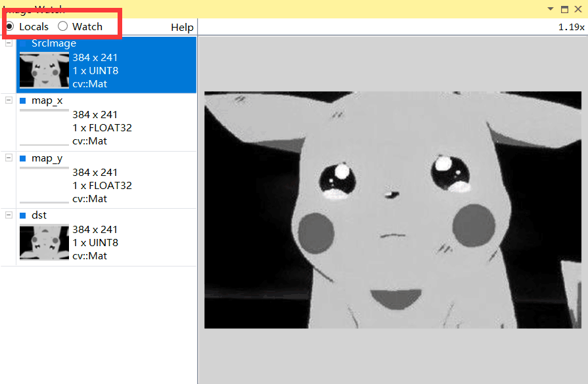The width and height of the screenshot is (588, 384).
Task: Collapse the dst entry
Action: (9, 215)
